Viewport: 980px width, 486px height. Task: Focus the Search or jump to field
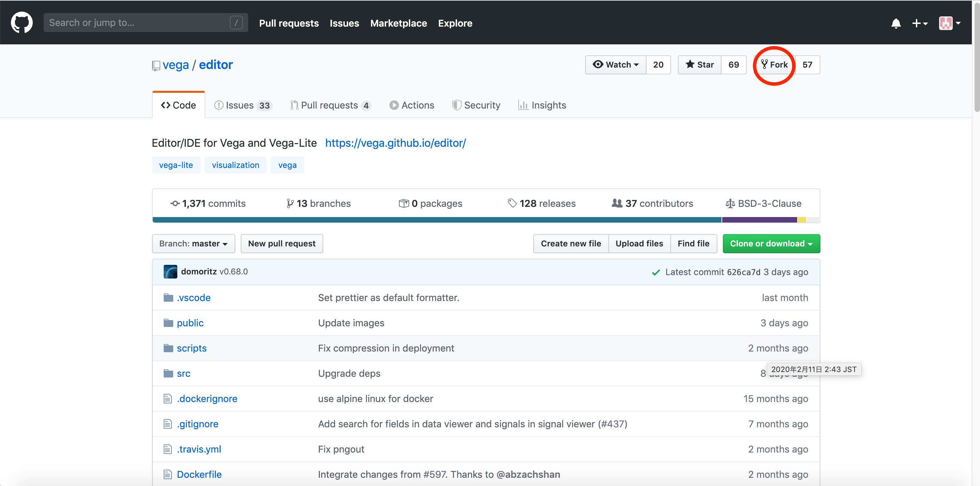[x=146, y=23]
